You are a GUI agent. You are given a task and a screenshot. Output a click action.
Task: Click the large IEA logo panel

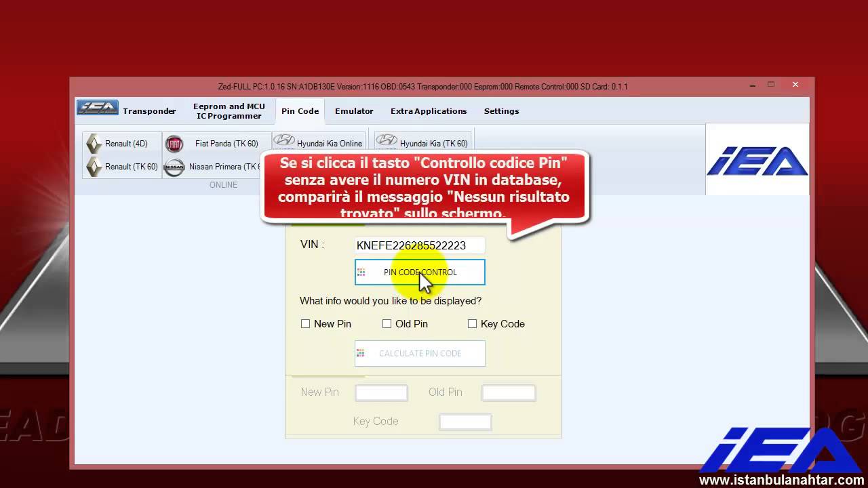(x=757, y=159)
